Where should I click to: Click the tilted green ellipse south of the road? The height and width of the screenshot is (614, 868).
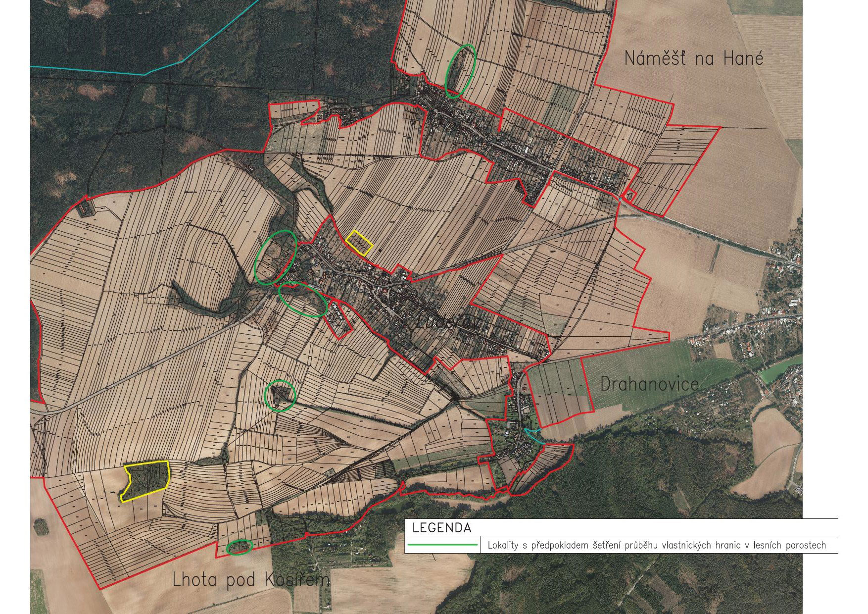point(303,299)
